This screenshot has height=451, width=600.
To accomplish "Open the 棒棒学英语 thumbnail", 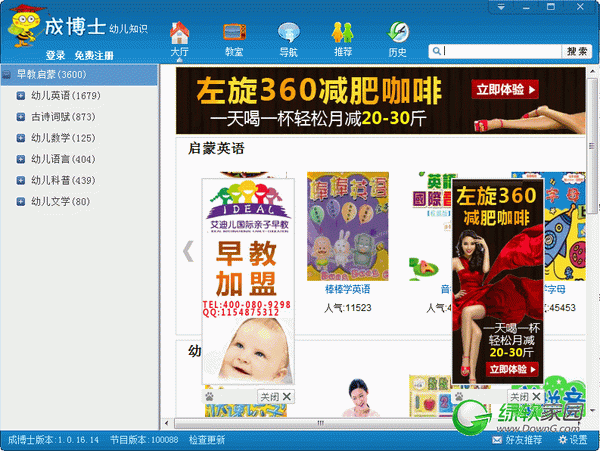I will click(347, 226).
